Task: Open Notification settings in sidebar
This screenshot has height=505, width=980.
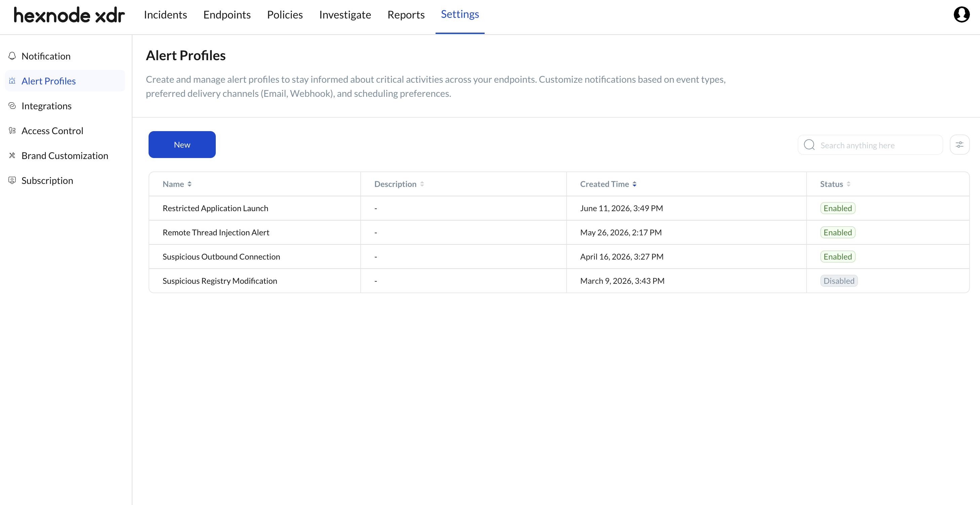Action: [65, 56]
